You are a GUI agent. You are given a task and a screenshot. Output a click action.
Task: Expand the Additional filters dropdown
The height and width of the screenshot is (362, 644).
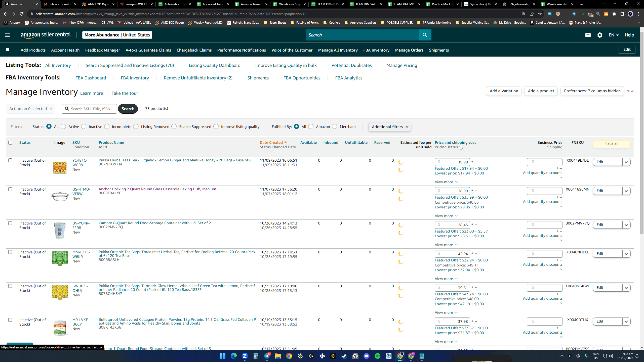tap(390, 127)
